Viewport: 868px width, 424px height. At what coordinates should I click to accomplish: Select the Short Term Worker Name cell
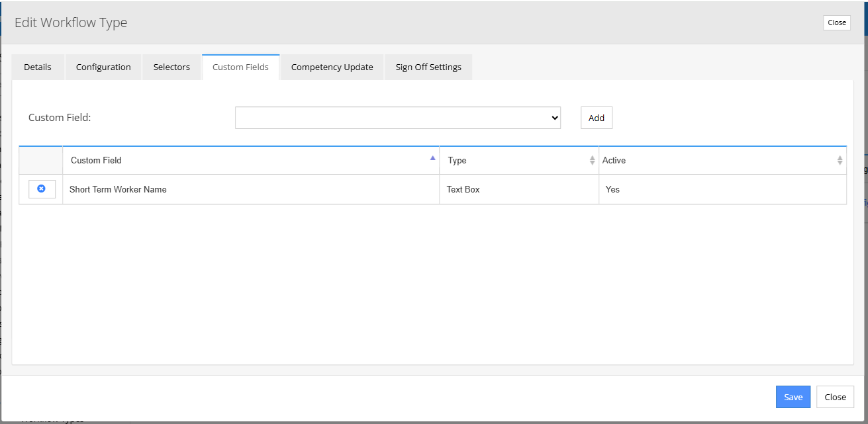pyautogui.click(x=251, y=189)
